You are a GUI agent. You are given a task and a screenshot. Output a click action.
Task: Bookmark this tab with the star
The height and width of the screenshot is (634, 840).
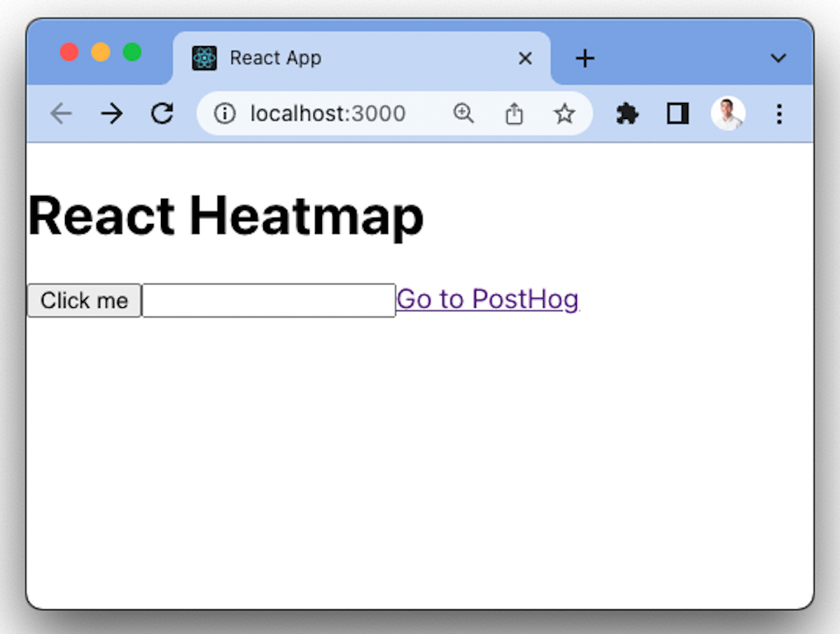pos(564,113)
